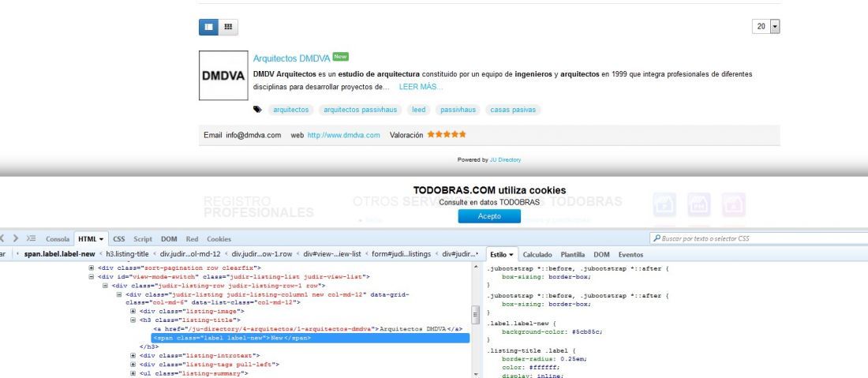Switch to the Cookies tab
Viewport: 868px width, 378px height.
tap(219, 239)
